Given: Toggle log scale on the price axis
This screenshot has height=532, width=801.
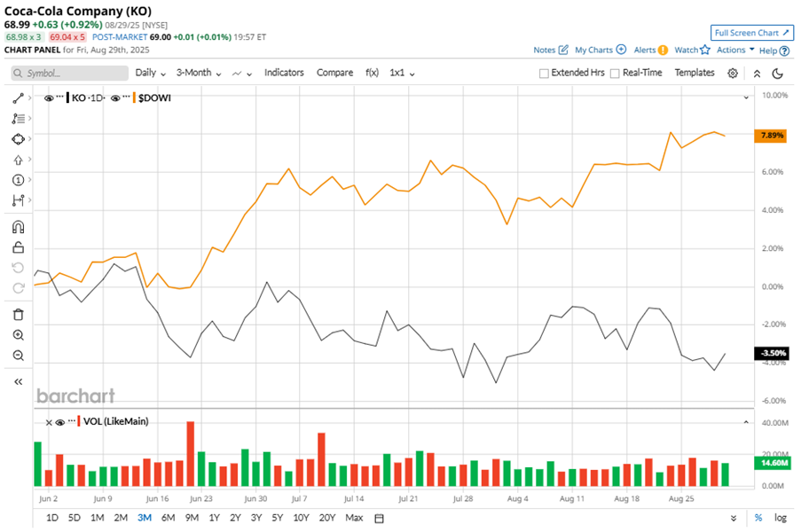Looking at the screenshot, I should tap(780, 518).
